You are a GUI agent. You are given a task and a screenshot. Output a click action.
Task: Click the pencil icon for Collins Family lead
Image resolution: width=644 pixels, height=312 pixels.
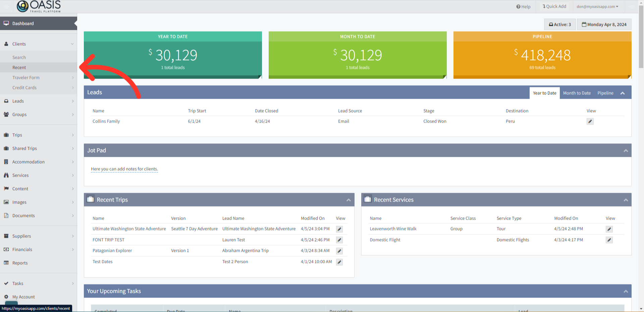[590, 122]
